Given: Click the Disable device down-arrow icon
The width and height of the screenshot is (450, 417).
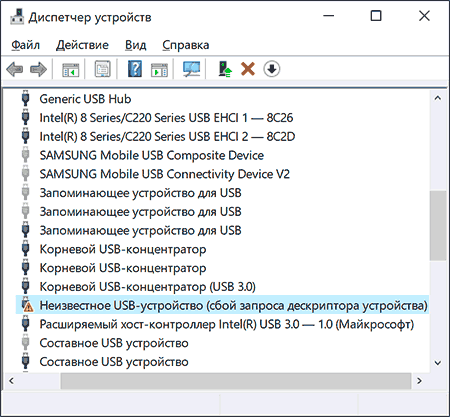Looking at the screenshot, I should 272,69.
